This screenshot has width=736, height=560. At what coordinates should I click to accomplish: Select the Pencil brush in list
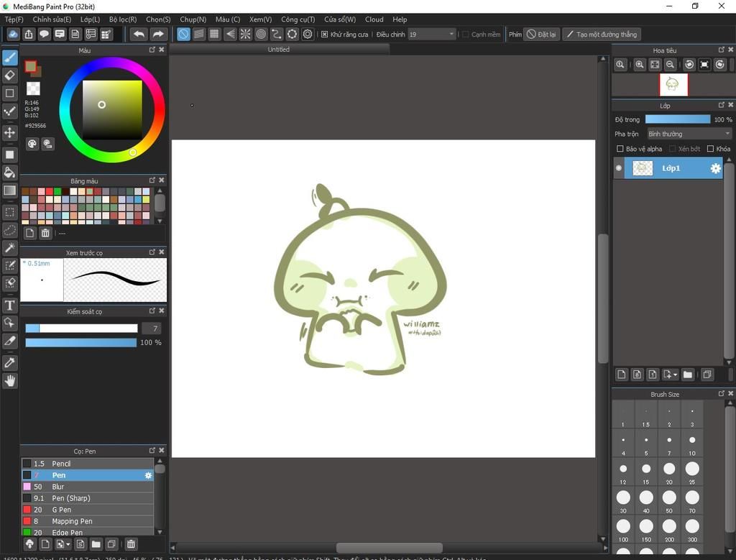coord(88,464)
